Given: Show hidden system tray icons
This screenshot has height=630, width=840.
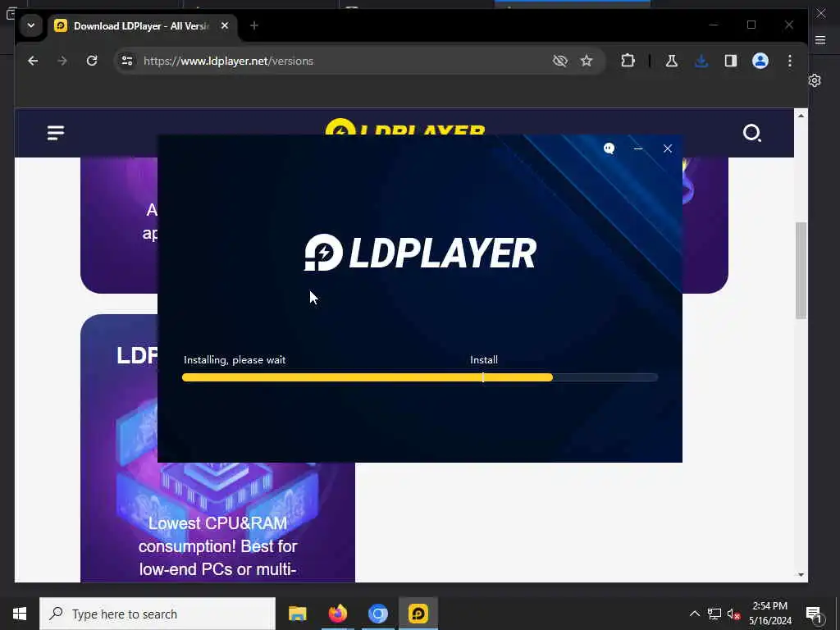Looking at the screenshot, I should tap(694, 614).
